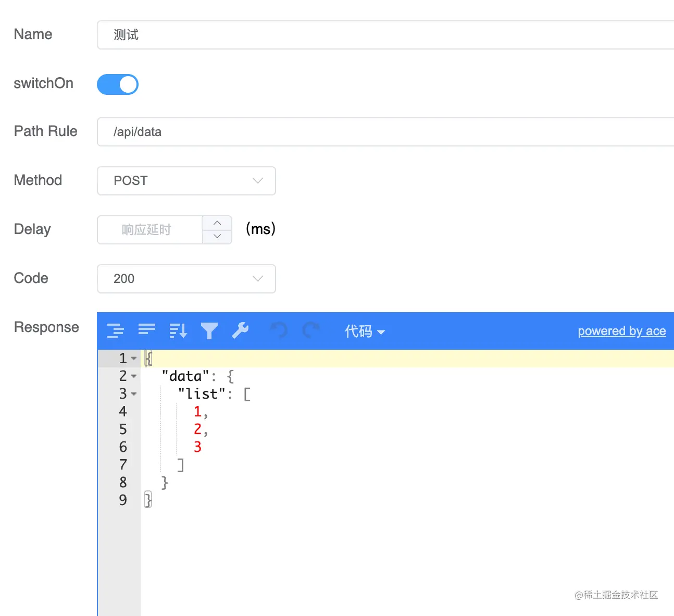Open the Code dropdown showing 200
674x616 pixels.
coord(186,279)
